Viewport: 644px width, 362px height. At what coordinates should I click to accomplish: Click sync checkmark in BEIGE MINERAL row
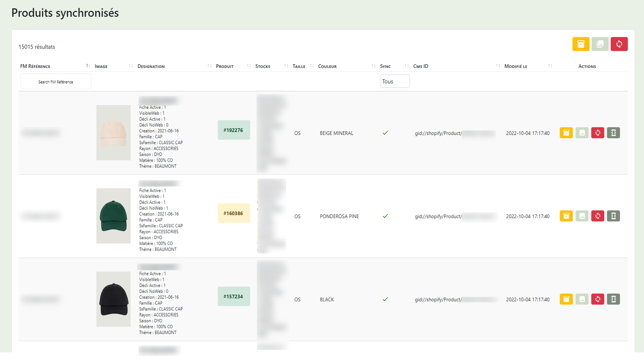pos(385,133)
